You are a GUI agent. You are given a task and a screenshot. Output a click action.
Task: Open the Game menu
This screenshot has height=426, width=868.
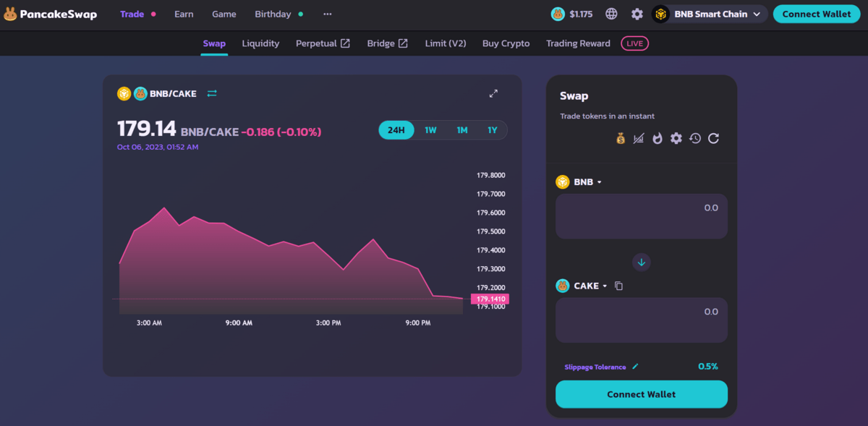coord(224,14)
